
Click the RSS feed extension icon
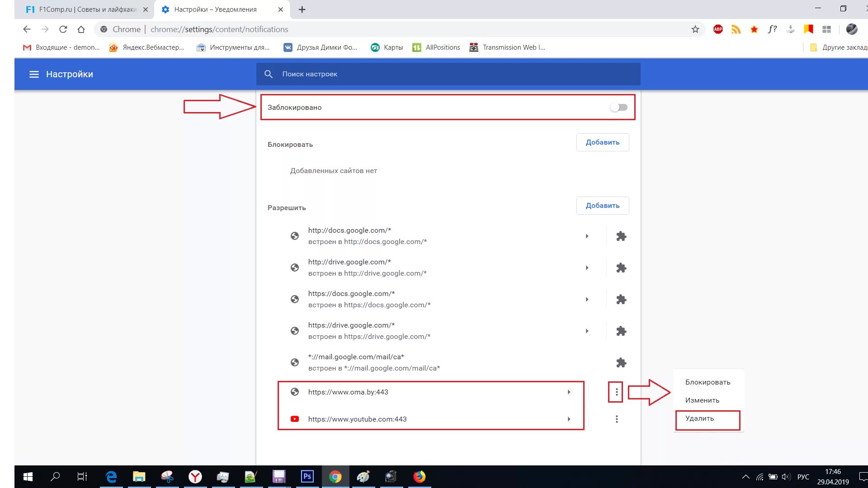tap(736, 29)
